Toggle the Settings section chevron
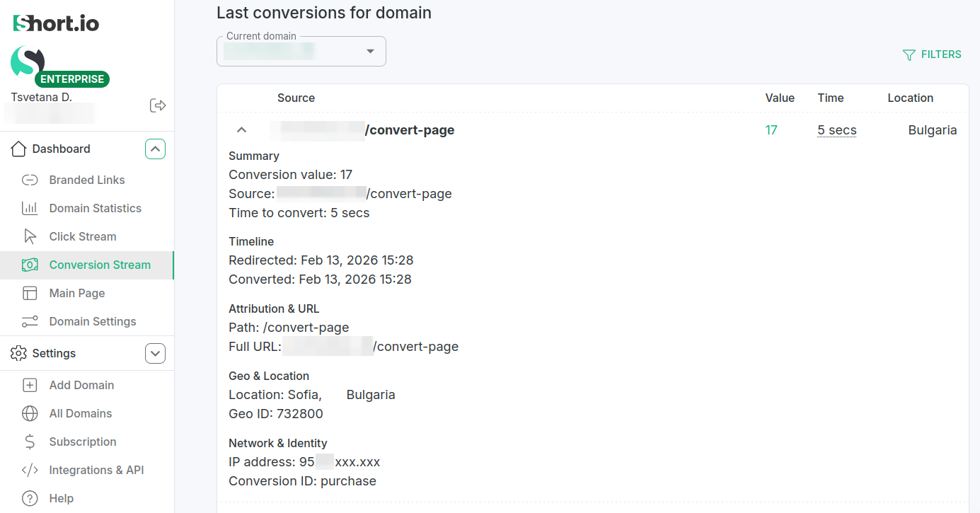The width and height of the screenshot is (980, 513). coord(155,353)
